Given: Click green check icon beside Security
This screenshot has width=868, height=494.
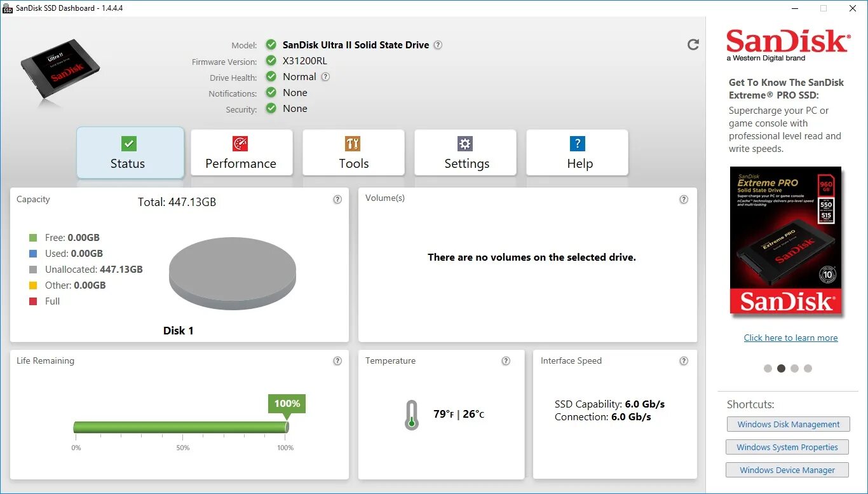Looking at the screenshot, I should click(x=271, y=108).
